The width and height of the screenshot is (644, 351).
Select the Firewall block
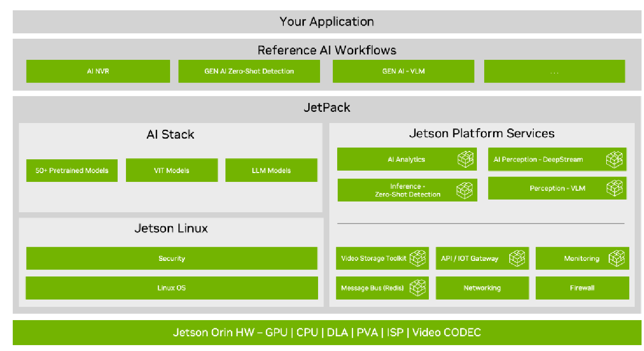pyautogui.click(x=582, y=288)
